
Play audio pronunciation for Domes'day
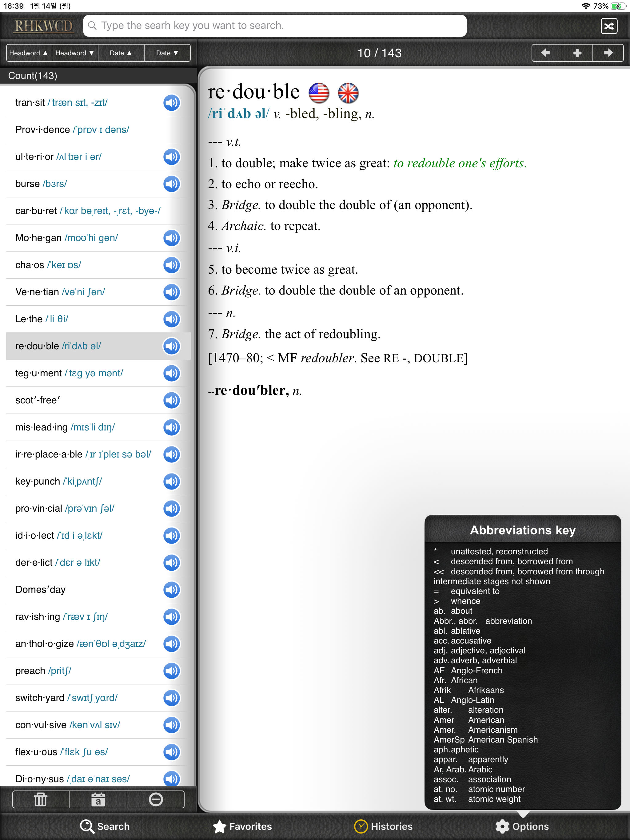(x=171, y=589)
